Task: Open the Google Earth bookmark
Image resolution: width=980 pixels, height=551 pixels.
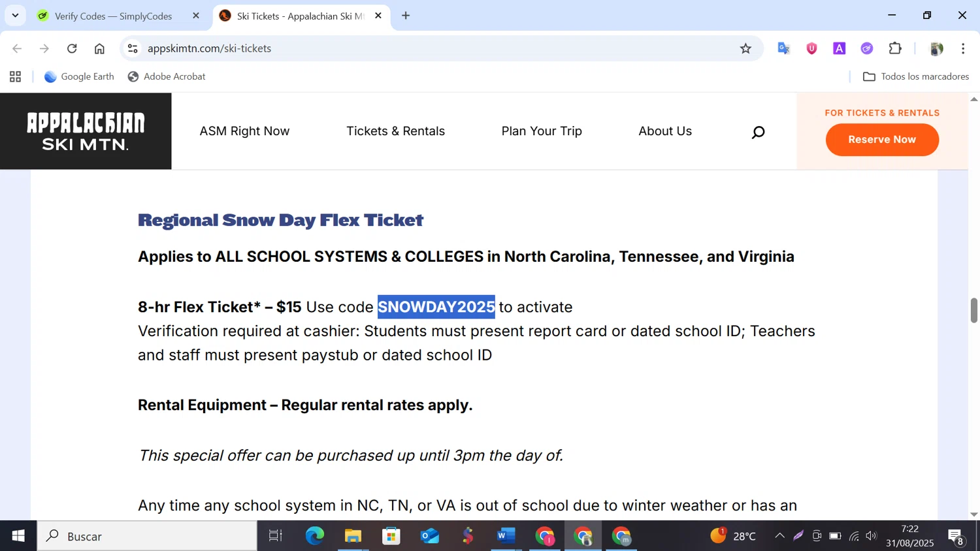Action: (79, 76)
